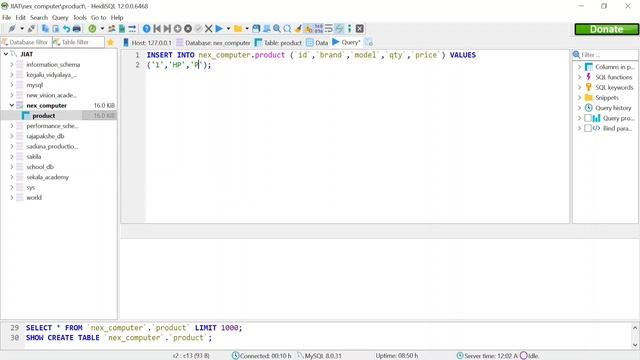Collapse the JIAT session root node
This screenshot has width=640, height=360.
(6, 54)
